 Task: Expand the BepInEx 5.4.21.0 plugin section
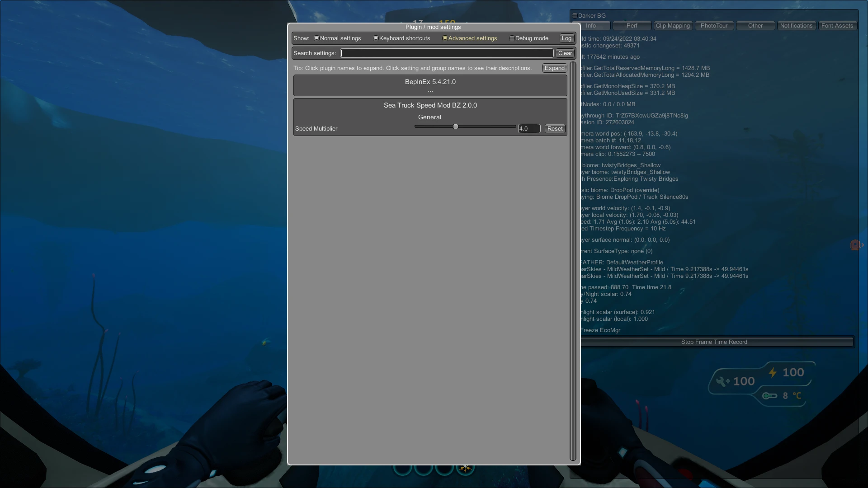tap(430, 82)
